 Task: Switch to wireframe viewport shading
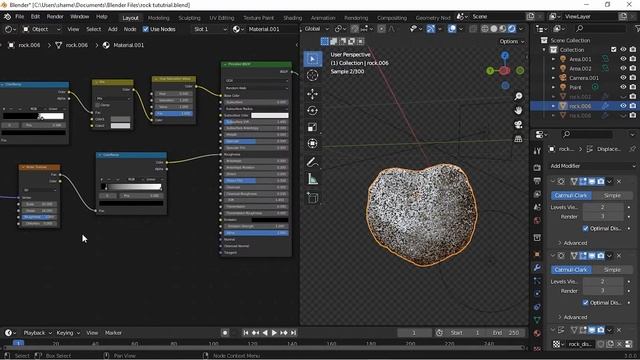[485, 29]
